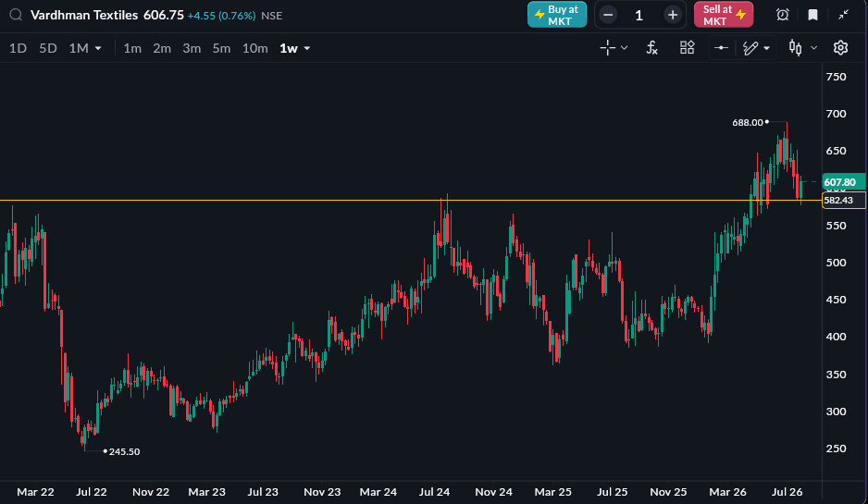
Task: Click the 450 price axis label
Action: (x=836, y=300)
